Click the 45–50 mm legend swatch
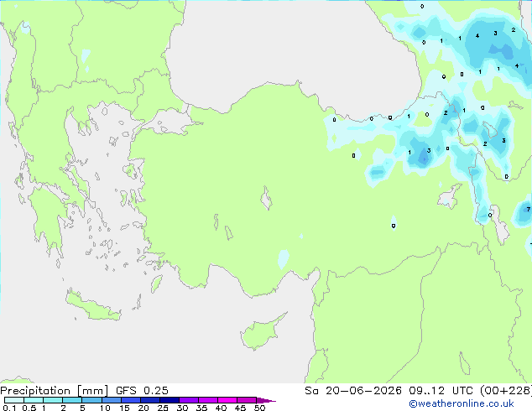Viewport: 532px width, 411px height. coord(247,400)
